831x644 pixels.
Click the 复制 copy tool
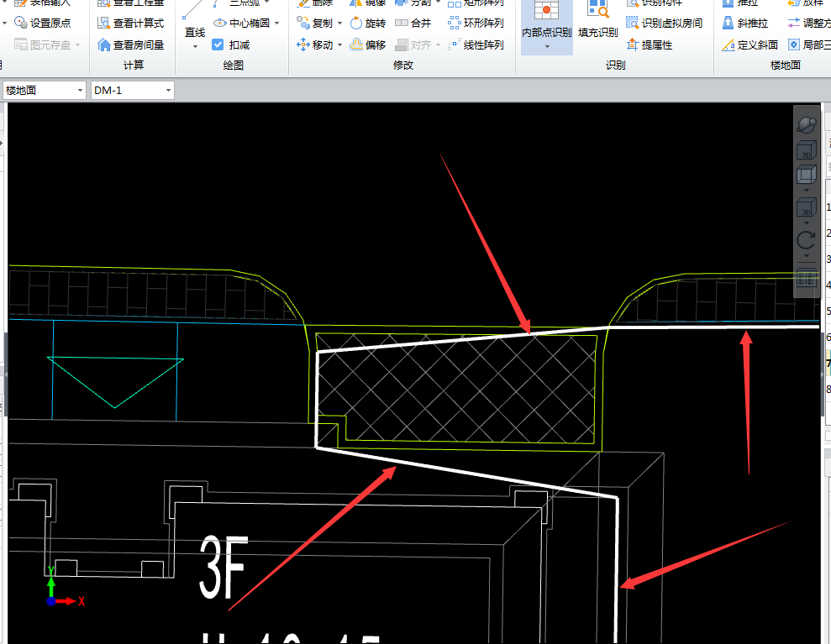pyautogui.click(x=315, y=23)
